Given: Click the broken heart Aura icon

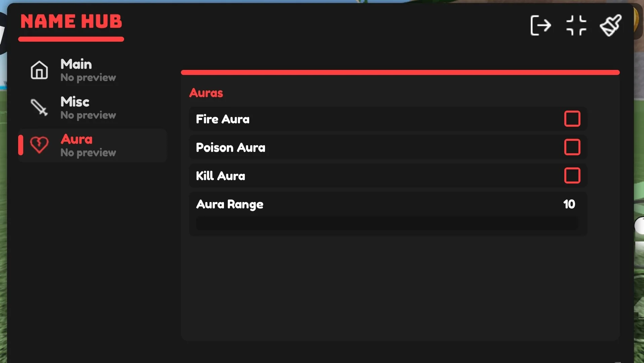Looking at the screenshot, I should coord(39,145).
